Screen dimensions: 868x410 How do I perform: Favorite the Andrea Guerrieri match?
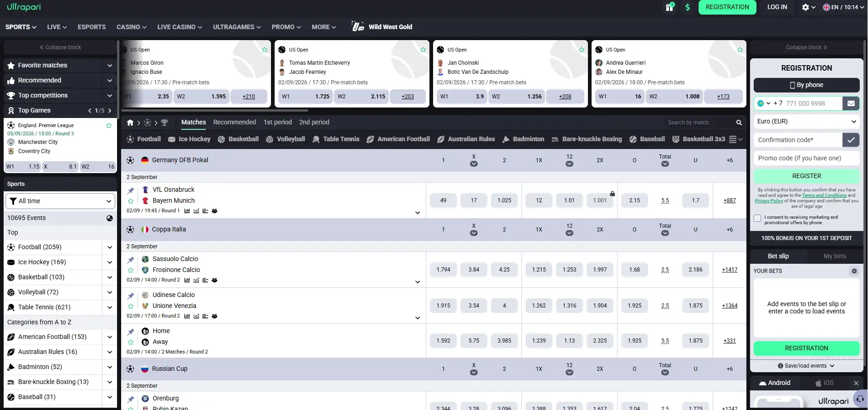pyautogui.click(x=740, y=50)
